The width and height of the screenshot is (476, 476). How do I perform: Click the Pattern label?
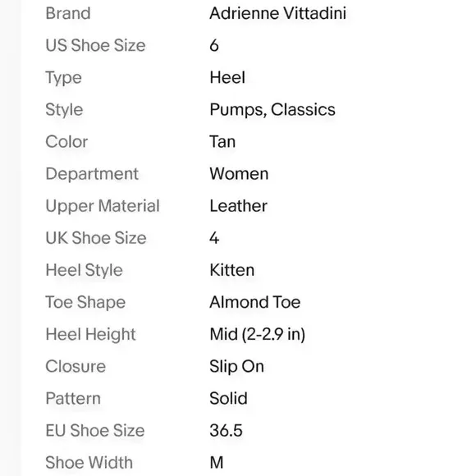point(73,399)
